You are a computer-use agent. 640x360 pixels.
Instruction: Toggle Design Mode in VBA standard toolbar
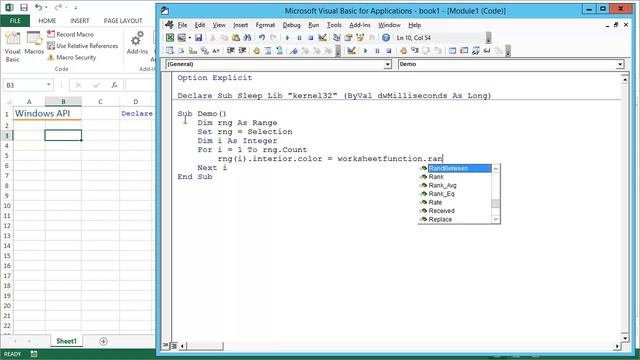(x=322, y=38)
